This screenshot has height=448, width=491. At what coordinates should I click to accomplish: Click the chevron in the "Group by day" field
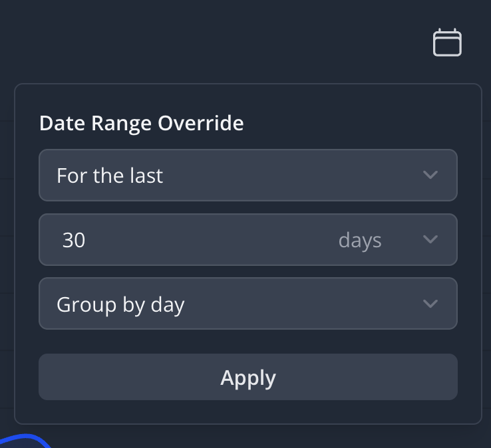tap(430, 304)
